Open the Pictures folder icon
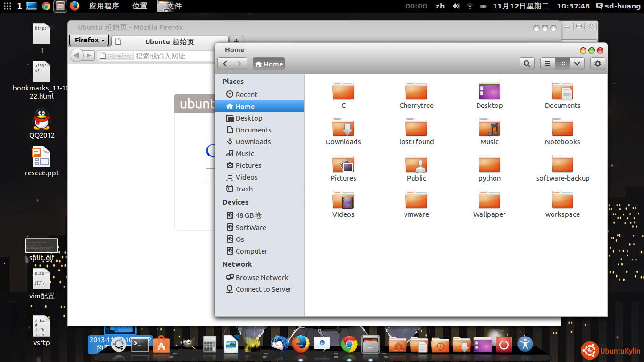This screenshot has height=362, width=644. coord(343,164)
